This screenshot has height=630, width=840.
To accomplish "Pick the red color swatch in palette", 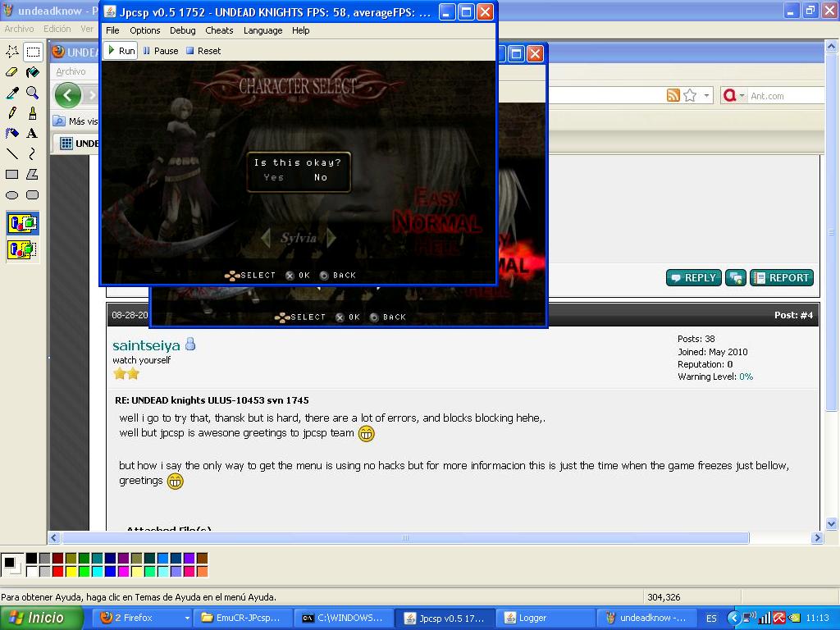I will pos(58,571).
